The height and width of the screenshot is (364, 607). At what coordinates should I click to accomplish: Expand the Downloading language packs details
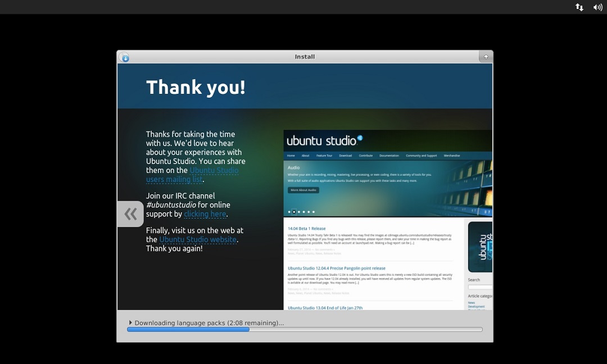click(130, 322)
